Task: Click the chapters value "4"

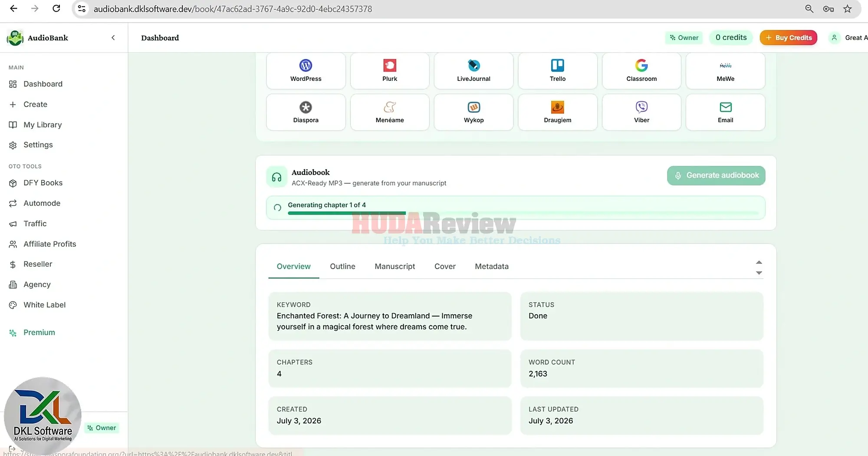Action: coord(279,374)
